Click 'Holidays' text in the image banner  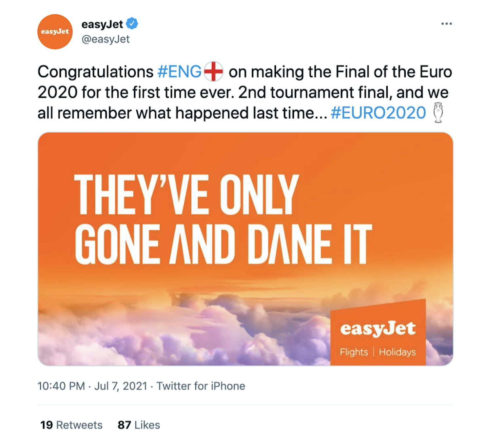click(397, 352)
